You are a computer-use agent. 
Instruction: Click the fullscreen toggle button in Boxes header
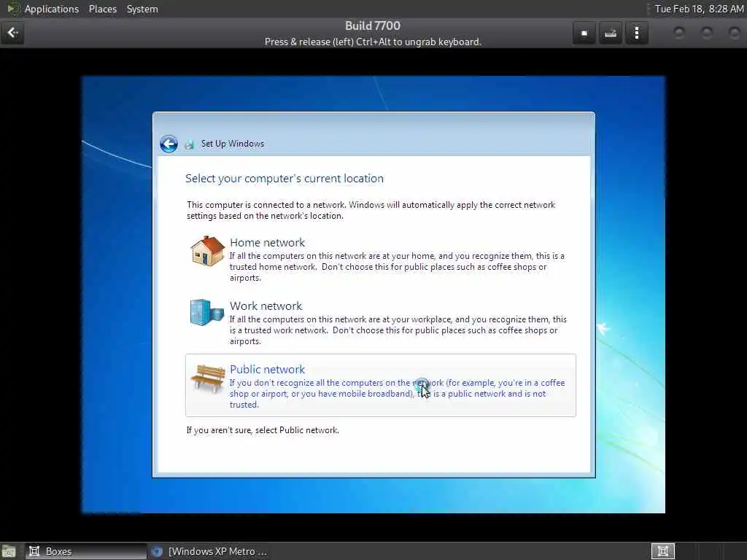[x=584, y=34]
